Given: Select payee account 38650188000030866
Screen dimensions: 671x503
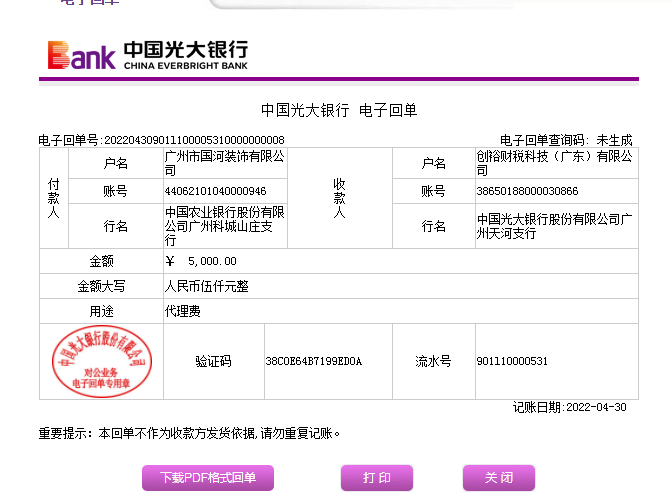Looking at the screenshot, I should [527, 191].
